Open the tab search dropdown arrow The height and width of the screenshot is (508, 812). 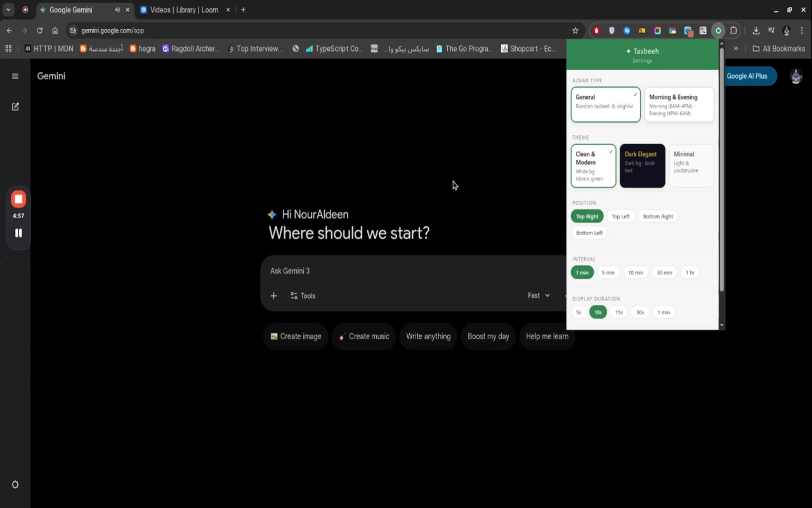[x=8, y=10]
